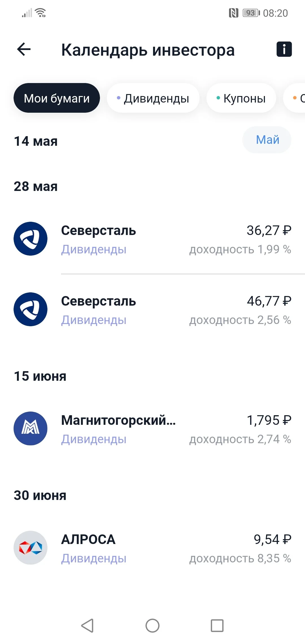Tap Дивиденды link under АЛРОСА

click(x=94, y=558)
